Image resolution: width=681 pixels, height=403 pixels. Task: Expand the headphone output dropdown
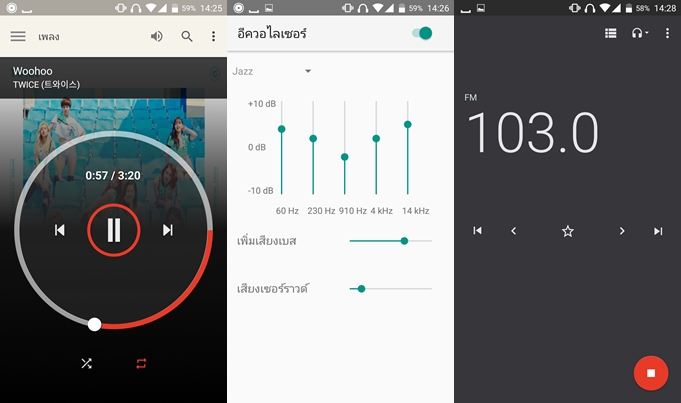coord(639,34)
